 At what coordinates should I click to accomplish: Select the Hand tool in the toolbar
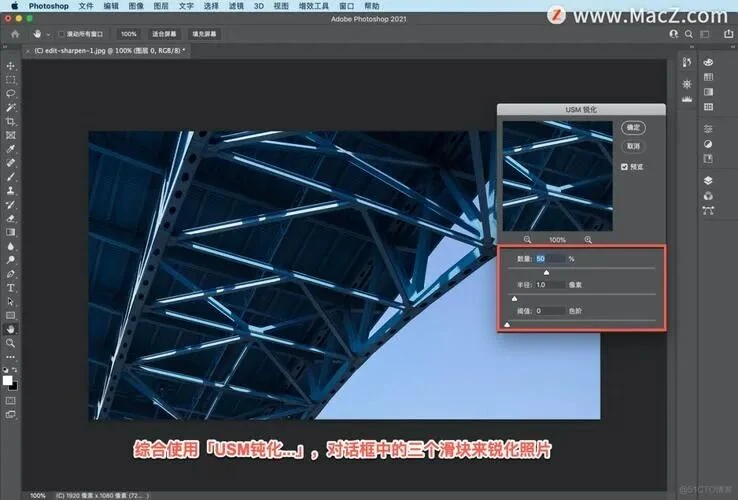pos(11,328)
